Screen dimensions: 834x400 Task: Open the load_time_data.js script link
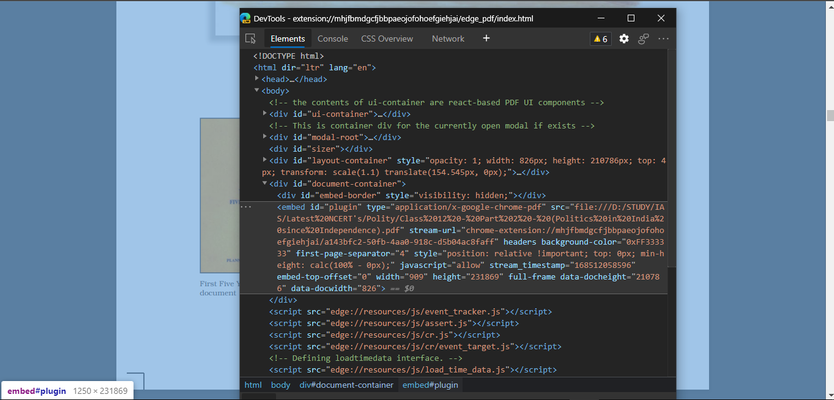click(x=414, y=370)
